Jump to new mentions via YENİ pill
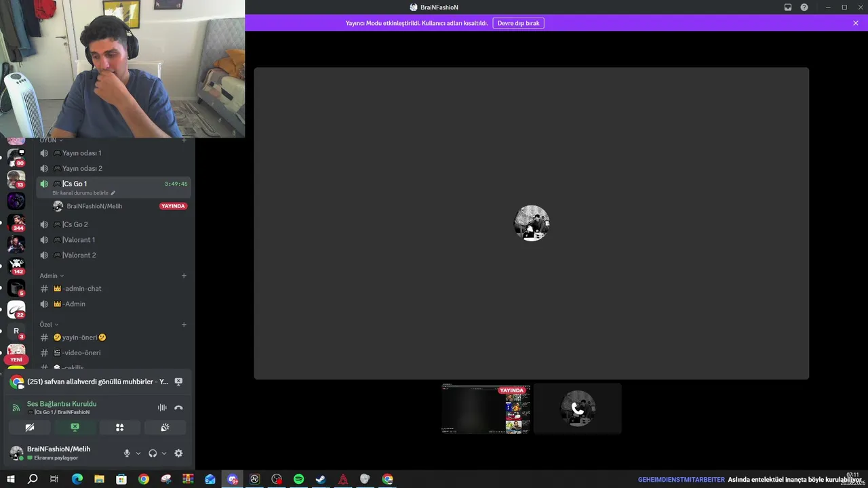The height and width of the screenshot is (488, 868). (16, 360)
